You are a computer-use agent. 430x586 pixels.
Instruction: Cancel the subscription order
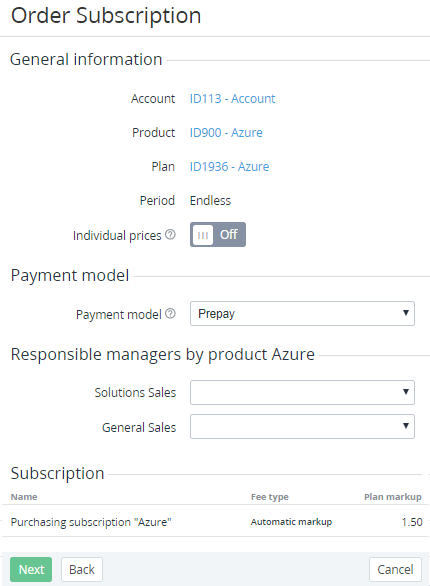[x=395, y=570]
